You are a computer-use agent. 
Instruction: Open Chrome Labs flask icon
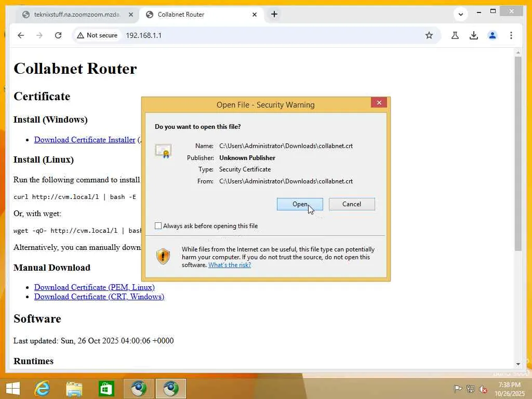pos(455,35)
